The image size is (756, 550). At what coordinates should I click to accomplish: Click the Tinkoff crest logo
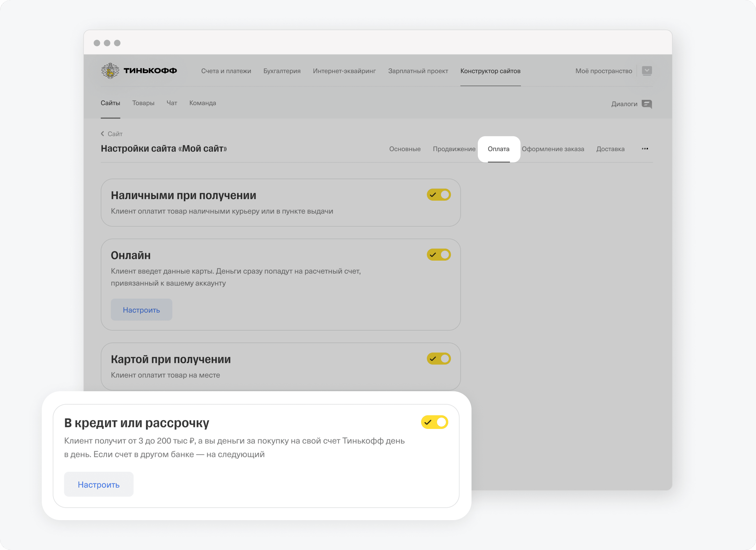pyautogui.click(x=110, y=71)
